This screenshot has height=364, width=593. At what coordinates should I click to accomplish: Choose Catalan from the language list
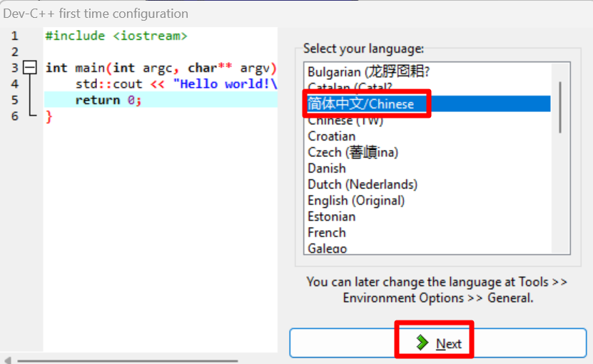pos(427,88)
